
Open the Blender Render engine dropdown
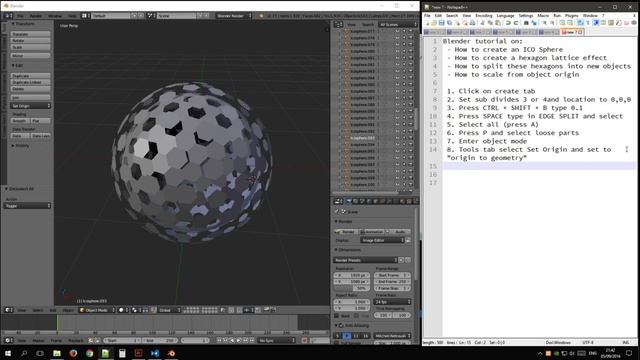tap(234, 16)
